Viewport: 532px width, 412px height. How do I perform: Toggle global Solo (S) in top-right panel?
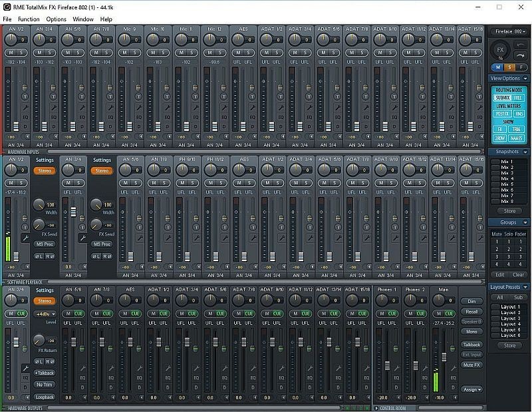(x=509, y=67)
